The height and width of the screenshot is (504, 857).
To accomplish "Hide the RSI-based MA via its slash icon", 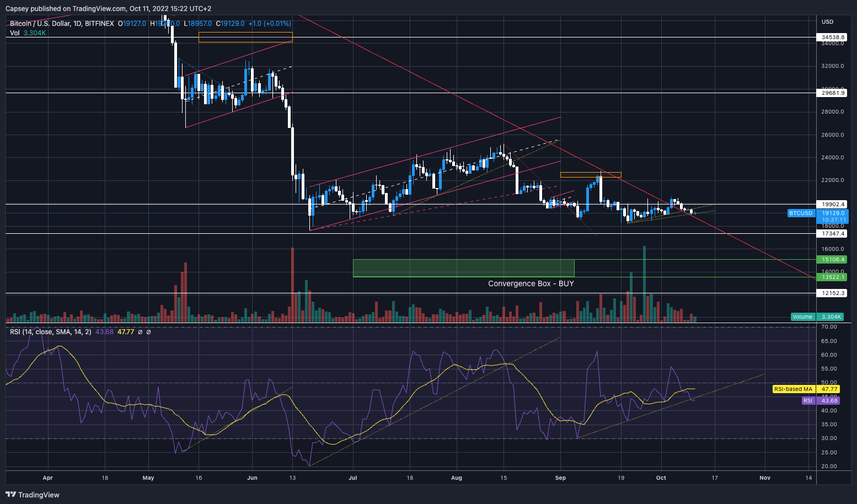I will click(148, 332).
